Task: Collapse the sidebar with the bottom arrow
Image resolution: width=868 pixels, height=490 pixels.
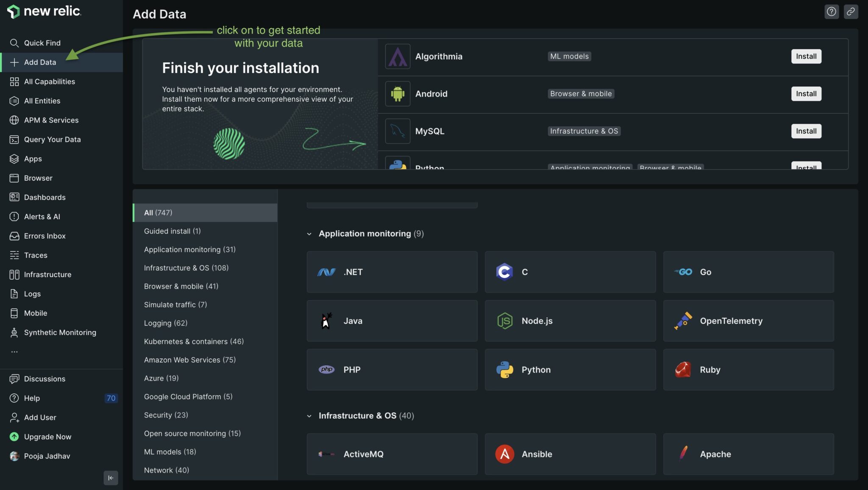Action: coord(111,478)
